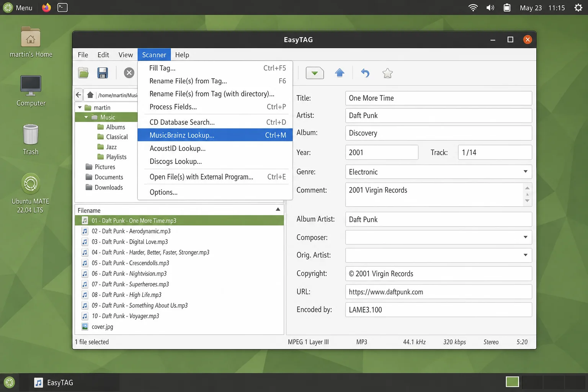Click the Track field showing 1/14
The height and width of the screenshot is (392, 588).
[x=495, y=152]
